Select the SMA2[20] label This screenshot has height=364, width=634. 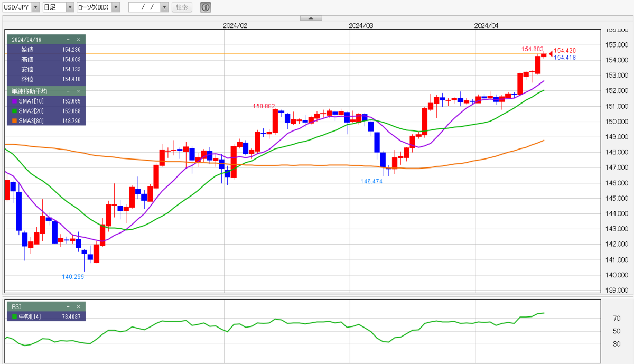(31, 111)
